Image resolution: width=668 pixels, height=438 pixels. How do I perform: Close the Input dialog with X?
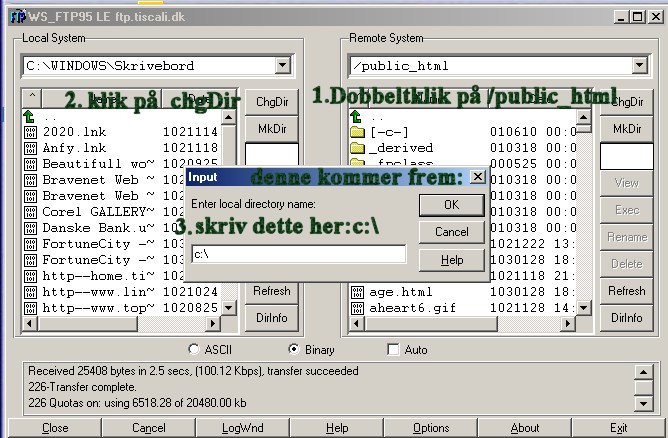478,176
